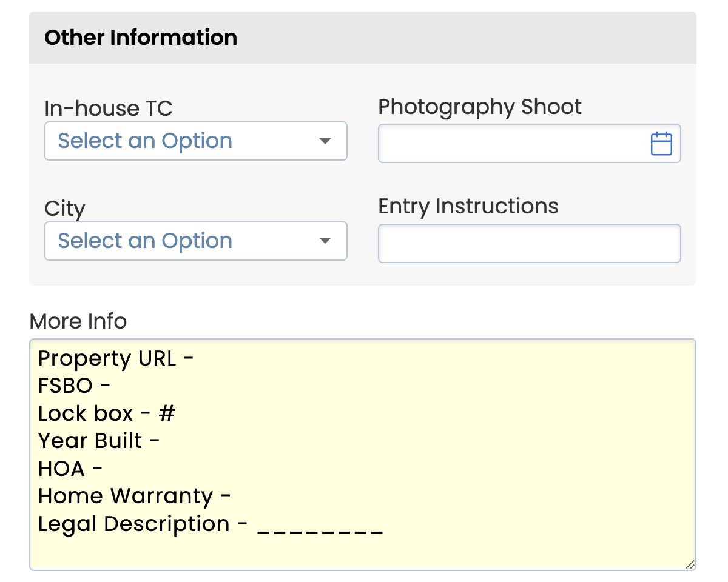Click the Other Information section header
The height and width of the screenshot is (582, 728).
[x=141, y=38]
